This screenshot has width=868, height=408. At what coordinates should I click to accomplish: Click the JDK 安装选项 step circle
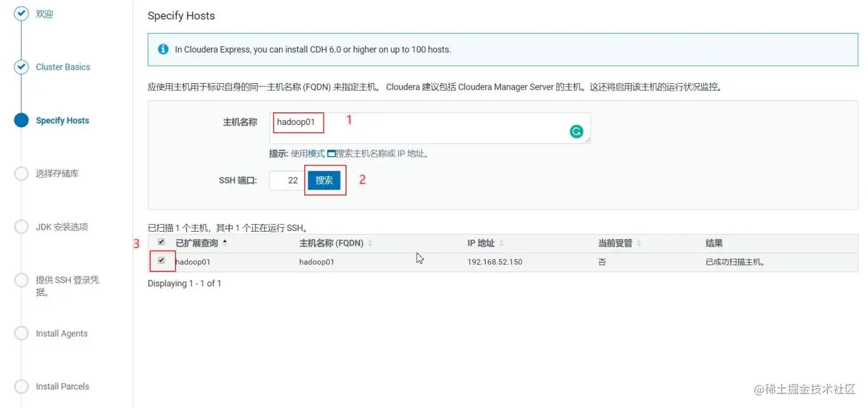point(22,227)
